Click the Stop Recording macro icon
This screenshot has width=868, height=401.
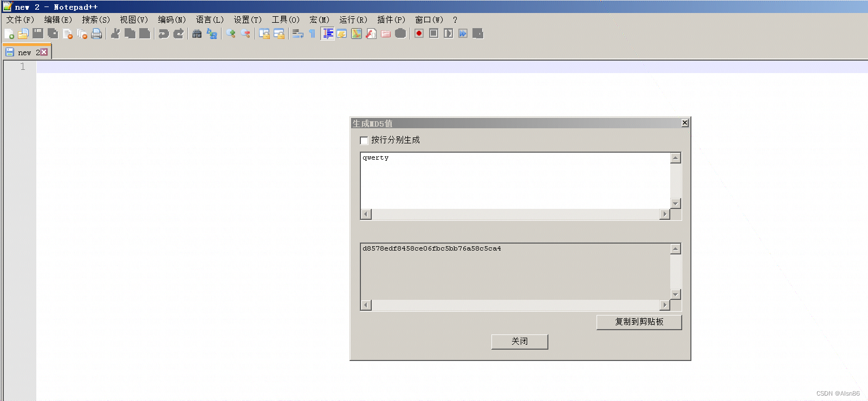point(433,34)
